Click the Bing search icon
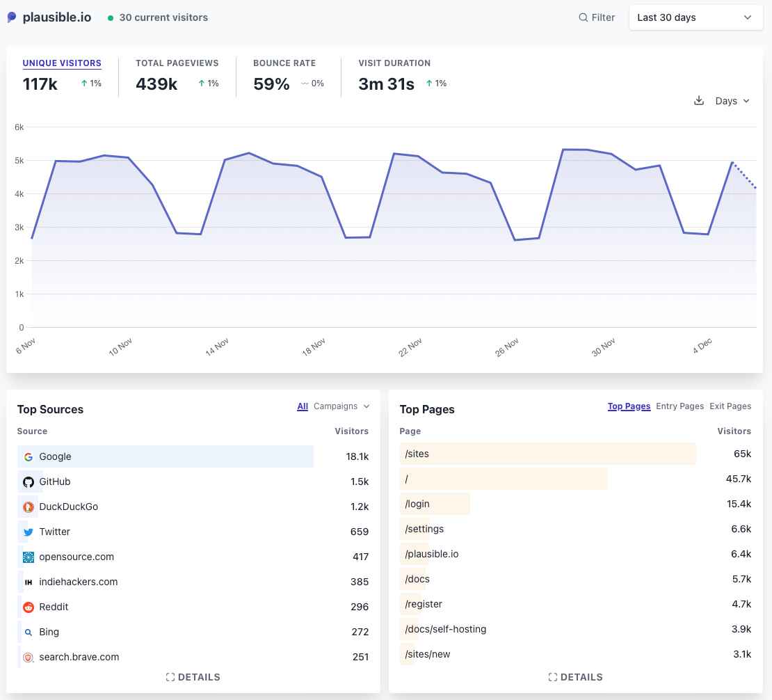Image resolution: width=772 pixels, height=700 pixels. click(29, 633)
